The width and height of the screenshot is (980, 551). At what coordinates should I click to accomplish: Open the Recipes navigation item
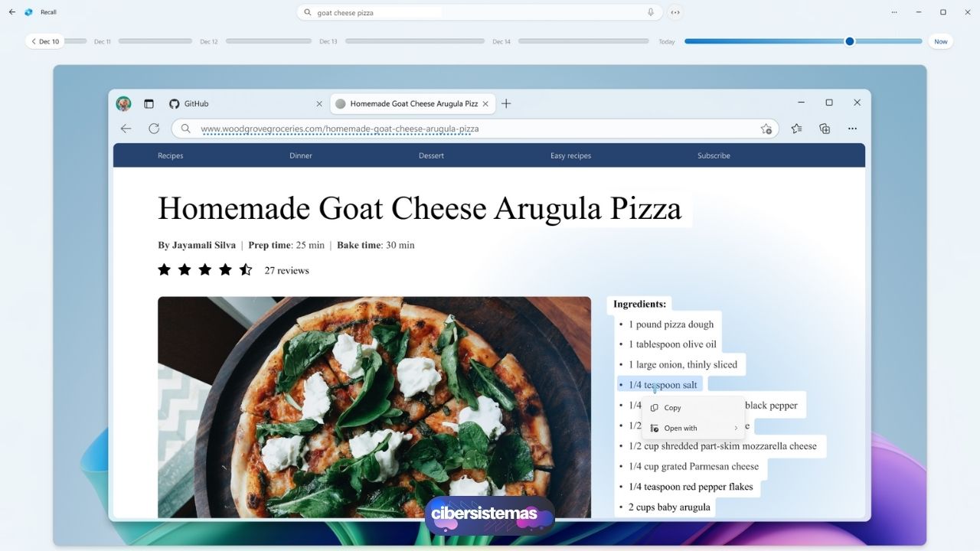pyautogui.click(x=170, y=155)
